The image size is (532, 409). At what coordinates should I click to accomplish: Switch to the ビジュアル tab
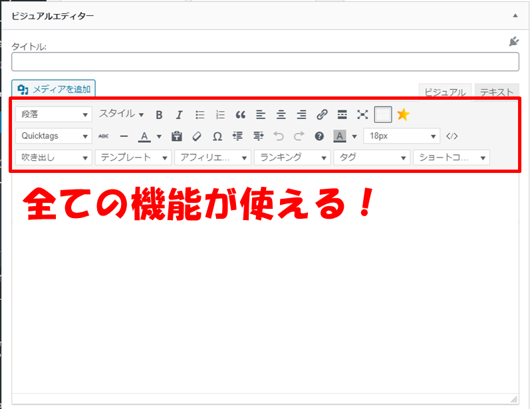click(445, 92)
